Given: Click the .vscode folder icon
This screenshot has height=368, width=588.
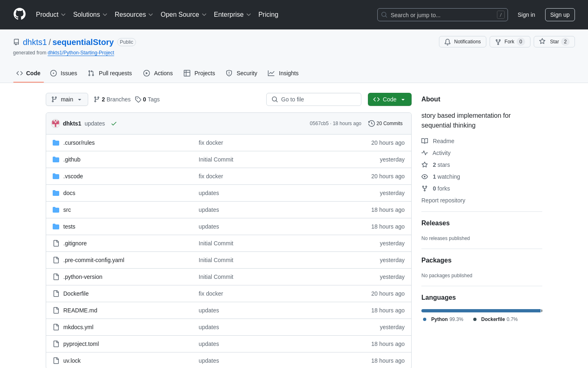Looking at the screenshot, I should [x=56, y=176].
